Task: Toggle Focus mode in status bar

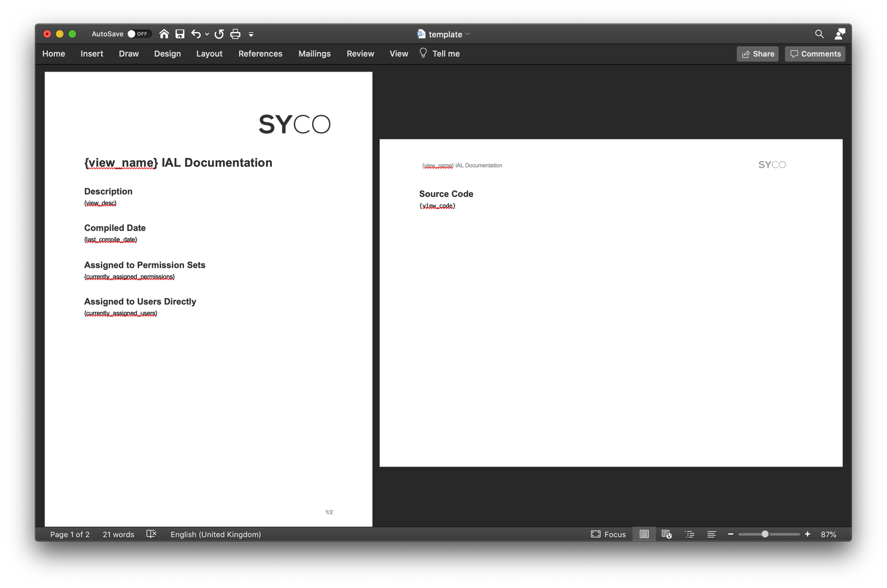Action: click(608, 534)
